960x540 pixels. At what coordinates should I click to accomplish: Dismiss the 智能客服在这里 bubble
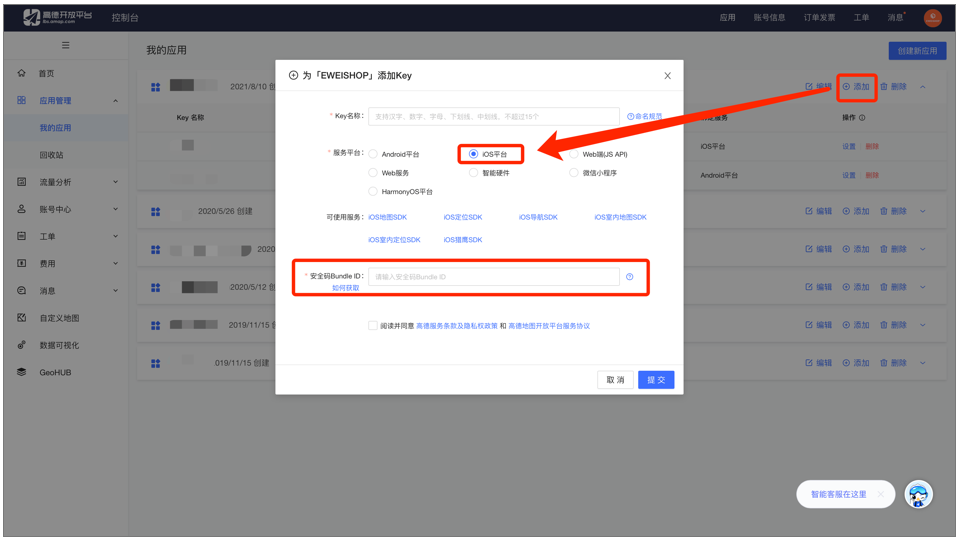[880, 494]
